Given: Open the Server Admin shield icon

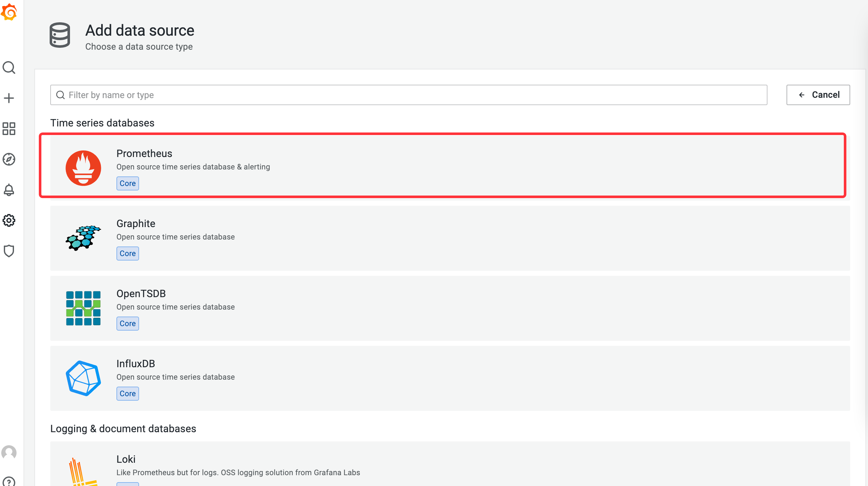Looking at the screenshot, I should click(x=9, y=251).
